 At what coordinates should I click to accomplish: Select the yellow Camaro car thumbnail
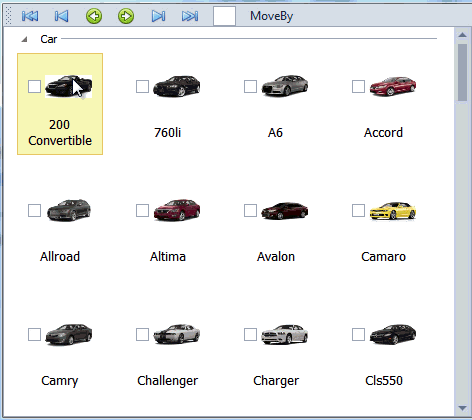[x=393, y=211]
